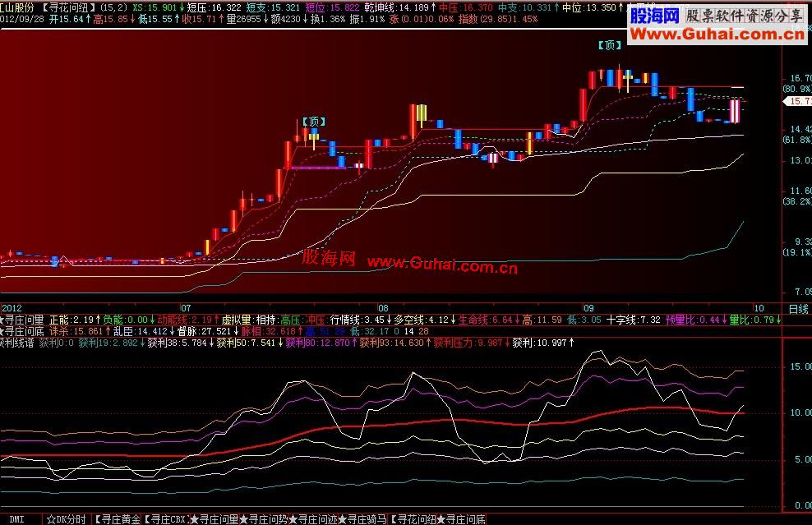The width and height of the screenshot is (812, 525).
Task: Open the ★寻庄问里 tab
Action: pyautogui.click(x=215, y=519)
